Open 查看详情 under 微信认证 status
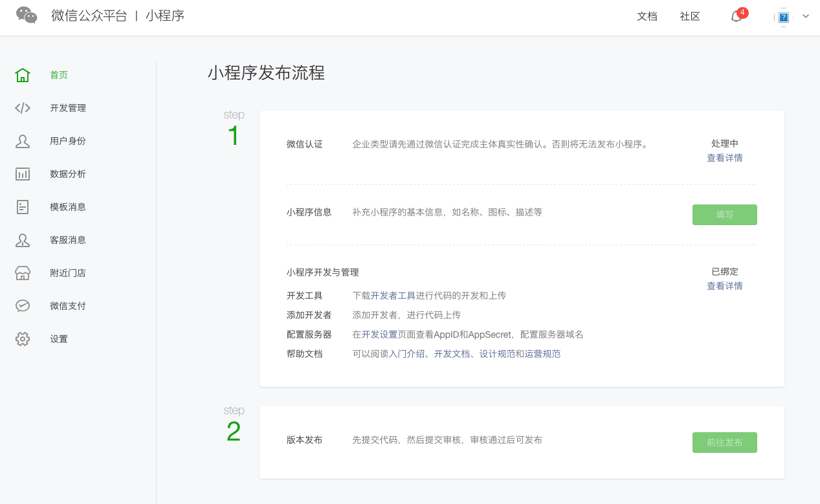This screenshot has height=504, width=820. point(724,157)
